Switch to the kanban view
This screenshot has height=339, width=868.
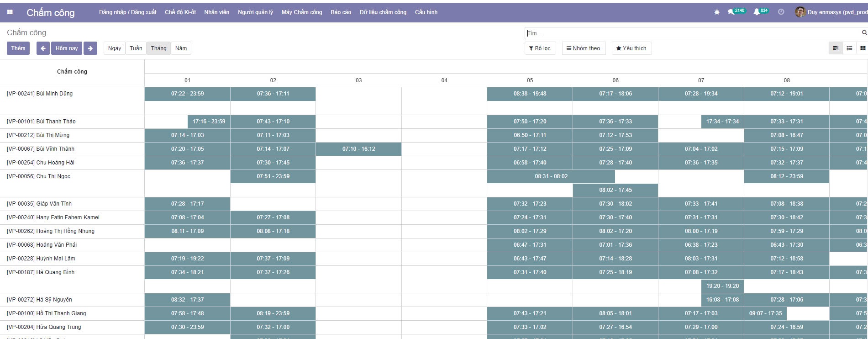pyautogui.click(x=863, y=48)
